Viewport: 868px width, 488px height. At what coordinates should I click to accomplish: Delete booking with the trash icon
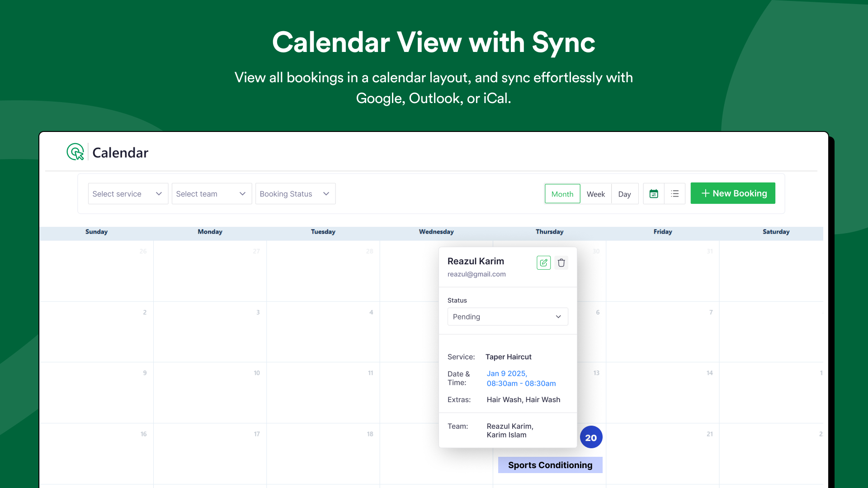561,263
